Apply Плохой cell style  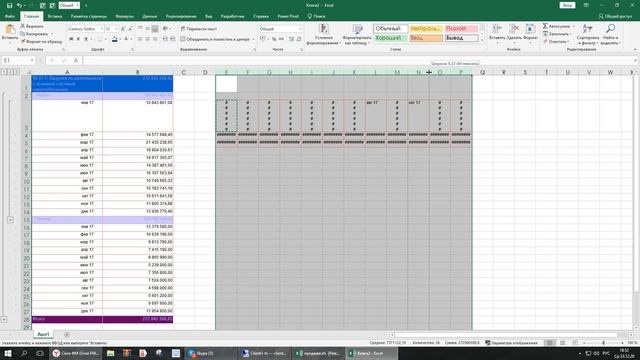[x=461, y=29]
